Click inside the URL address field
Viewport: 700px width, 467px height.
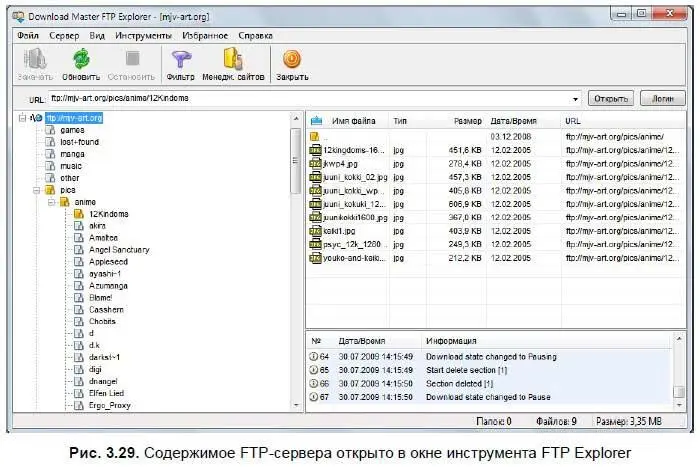[x=300, y=99]
